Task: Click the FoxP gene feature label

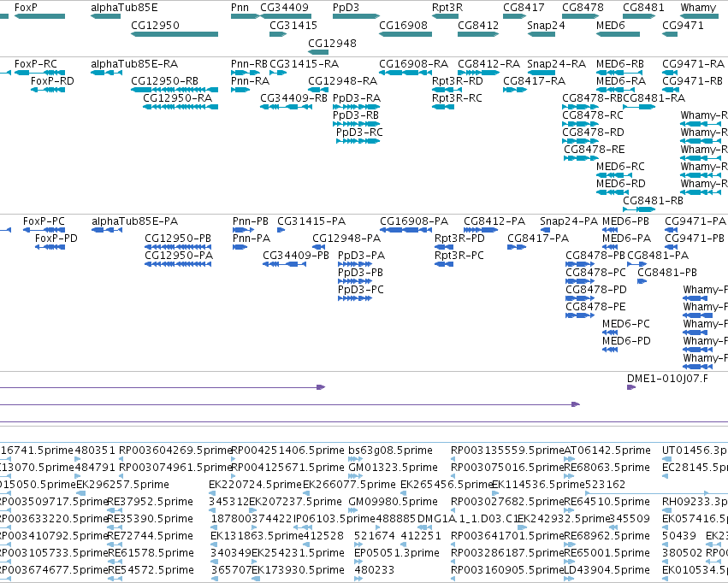Action: pos(26,8)
